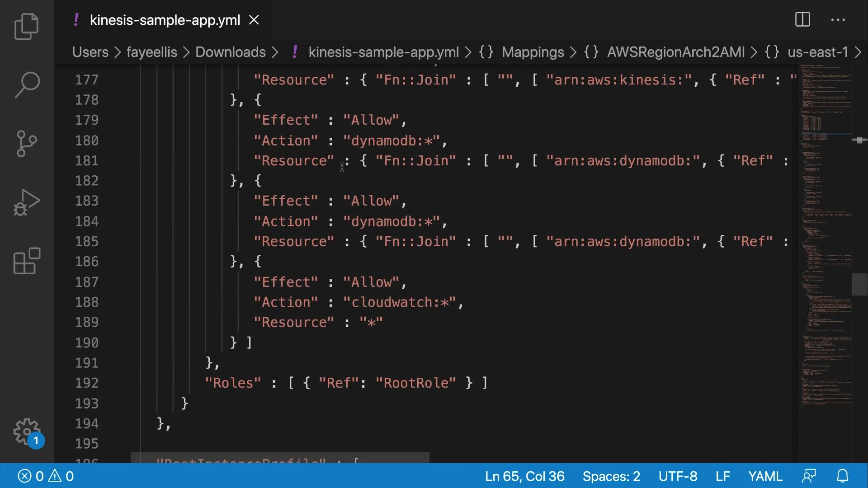This screenshot has height=488, width=868.
Task: Change YAML language mode
Action: tap(765, 476)
